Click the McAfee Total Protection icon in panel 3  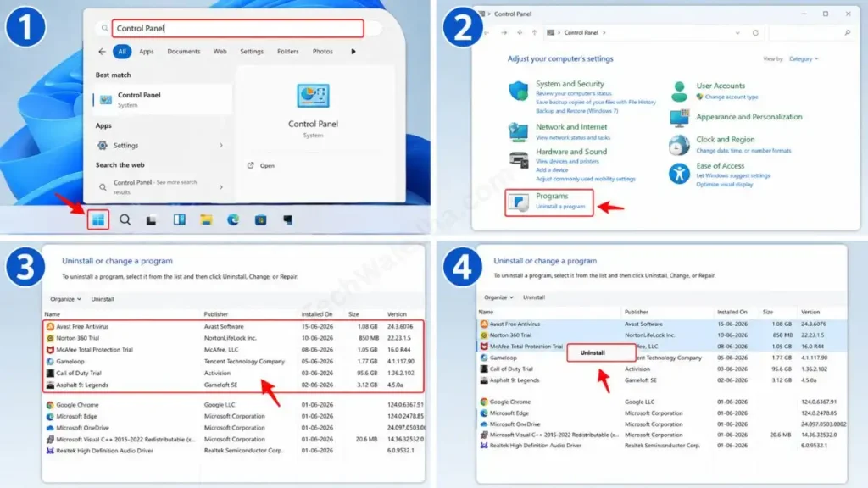click(x=50, y=350)
